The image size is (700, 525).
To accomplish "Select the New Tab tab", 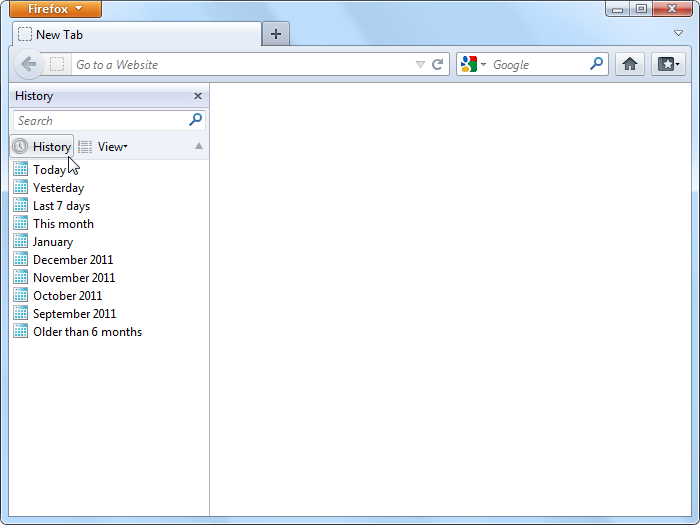I will [x=135, y=34].
